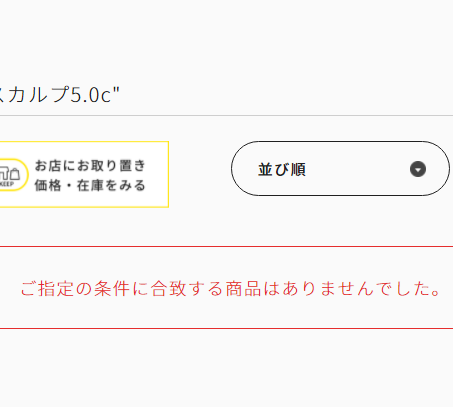Click the empty area inside the sort pill
This screenshot has width=453, height=407.
(357, 169)
